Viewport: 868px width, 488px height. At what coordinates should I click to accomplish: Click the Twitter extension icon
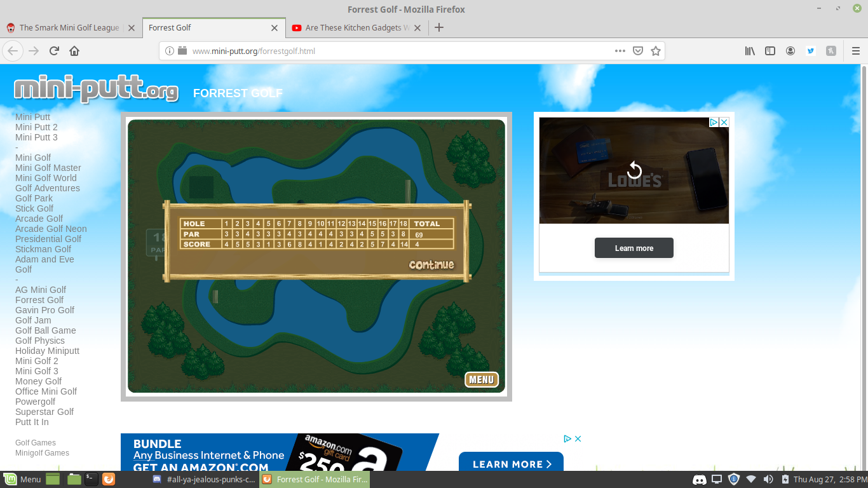click(x=811, y=51)
